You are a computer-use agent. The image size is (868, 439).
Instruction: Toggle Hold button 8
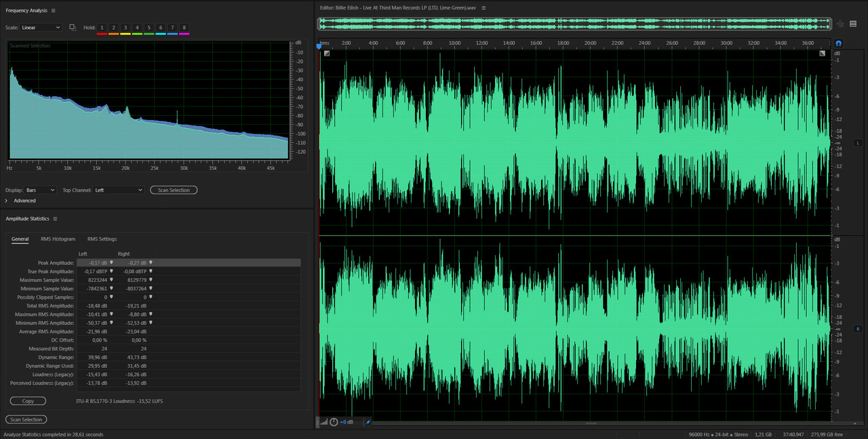click(184, 28)
